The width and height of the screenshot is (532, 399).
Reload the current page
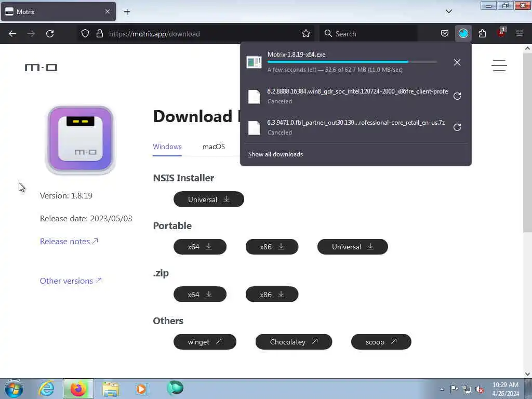[x=50, y=34]
